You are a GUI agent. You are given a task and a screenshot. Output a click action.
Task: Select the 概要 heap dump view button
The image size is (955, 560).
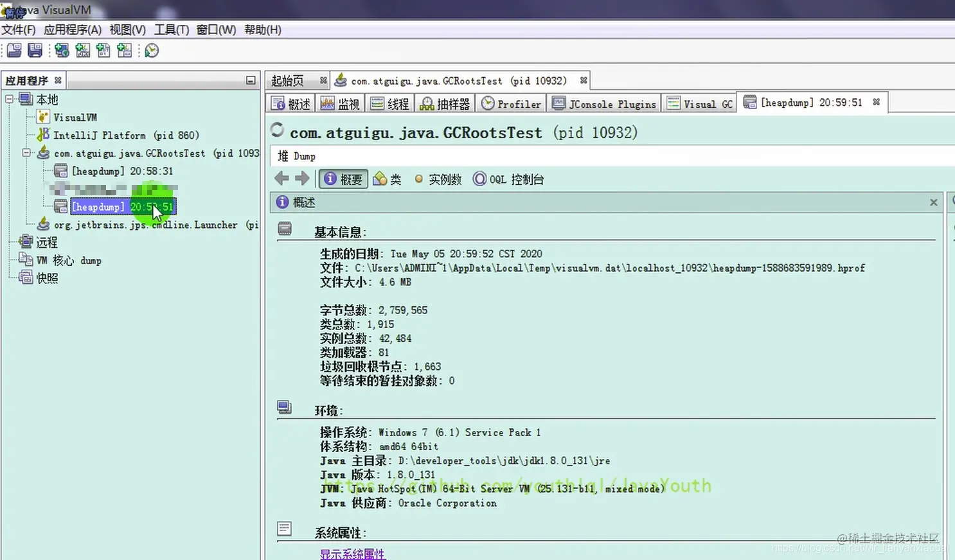344,179
